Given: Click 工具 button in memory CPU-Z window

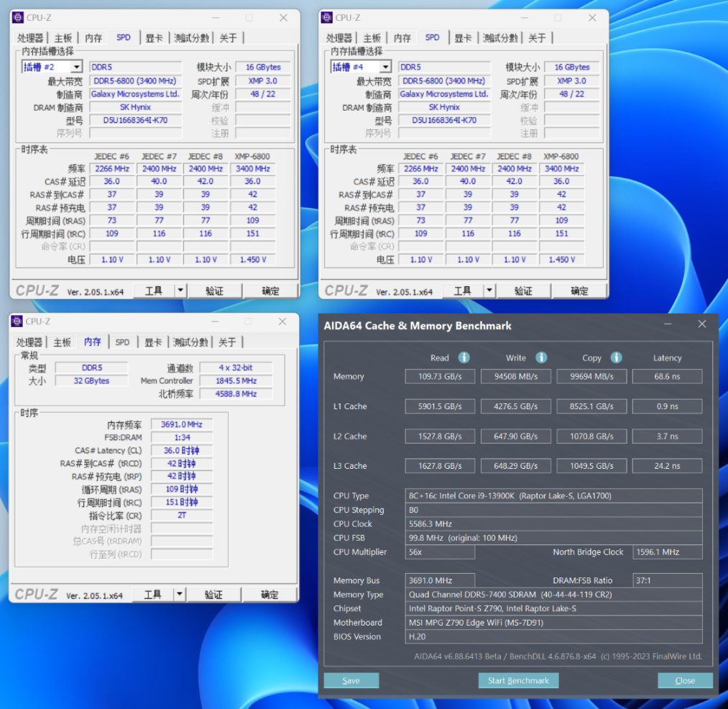Looking at the screenshot, I should [x=153, y=594].
